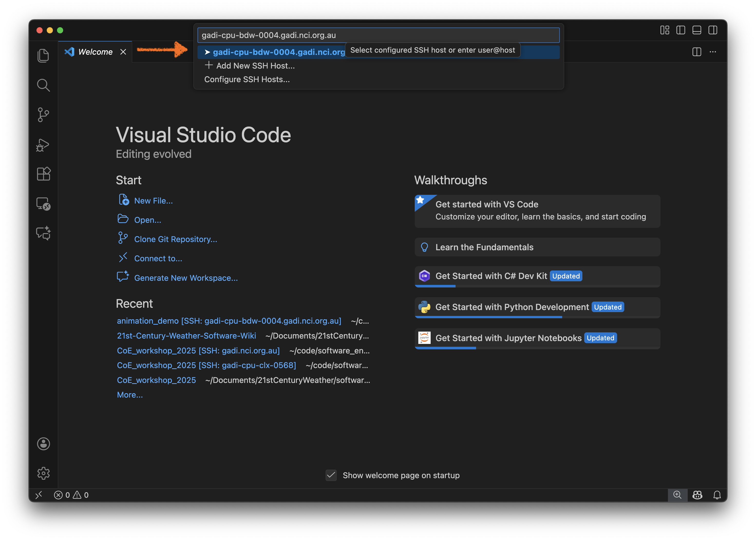Select gadi-cpu-bdw-0004 SSH host suggestion
Screen dimensions: 756x540
(279, 52)
